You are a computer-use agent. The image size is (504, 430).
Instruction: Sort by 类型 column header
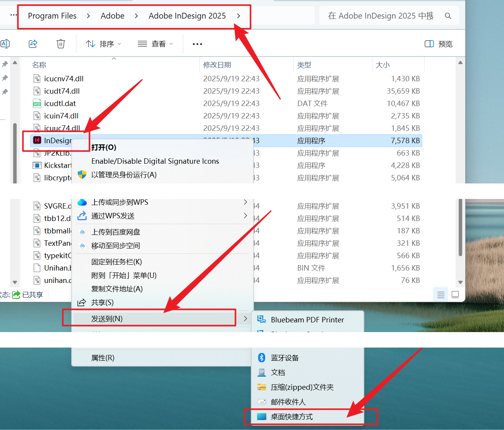click(x=304, y=65)
